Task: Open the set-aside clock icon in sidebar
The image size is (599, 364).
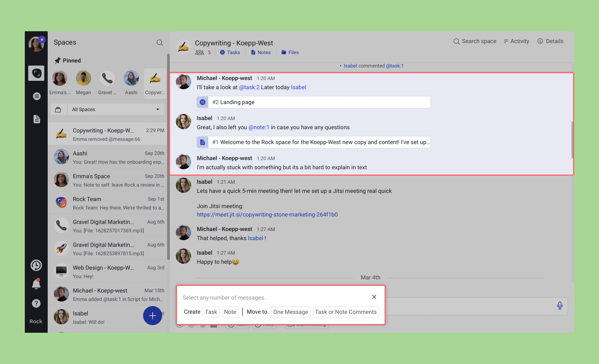Action: click(36, 265)
